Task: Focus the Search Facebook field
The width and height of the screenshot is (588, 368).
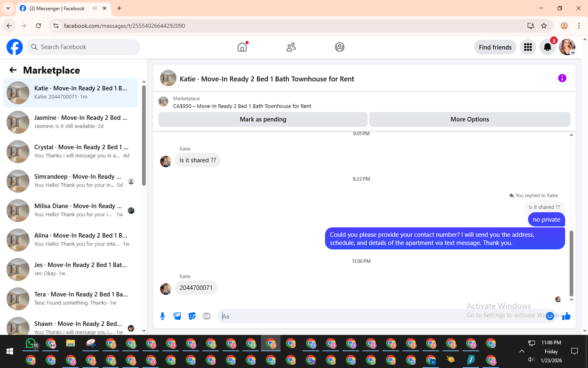Action: (x=83, y=47)
